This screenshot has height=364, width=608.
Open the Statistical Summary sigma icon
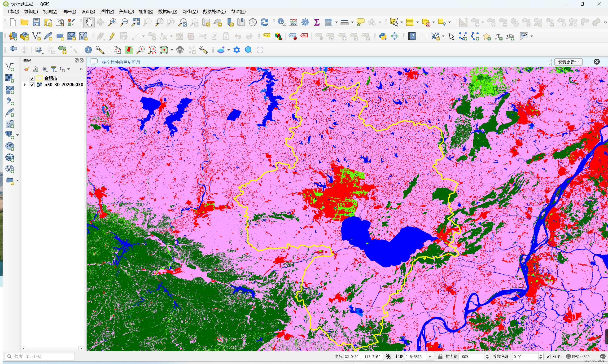coord(317,22)
